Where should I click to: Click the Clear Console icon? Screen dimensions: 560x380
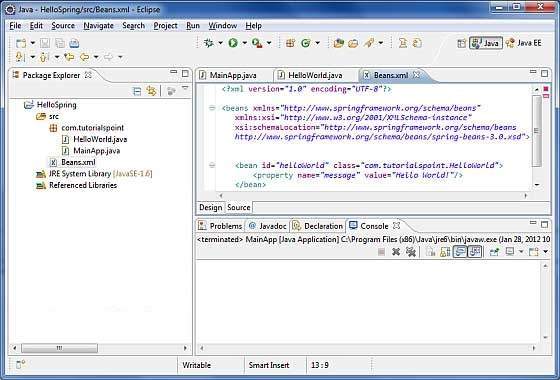coord(430,252)
